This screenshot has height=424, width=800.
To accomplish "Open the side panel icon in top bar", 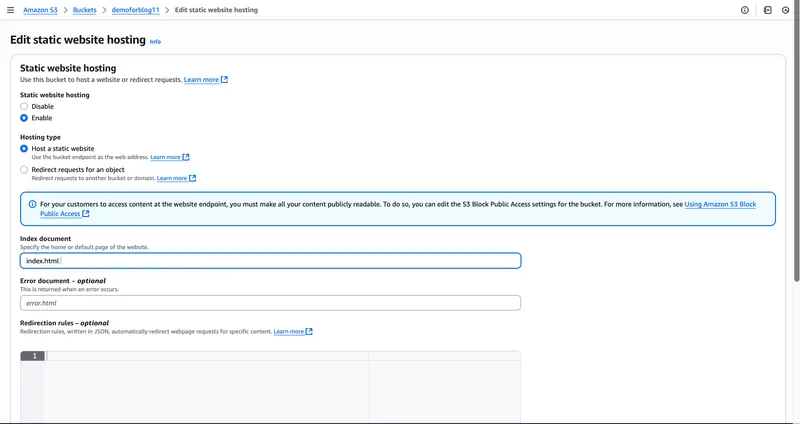I will click(x=767, y=10).
